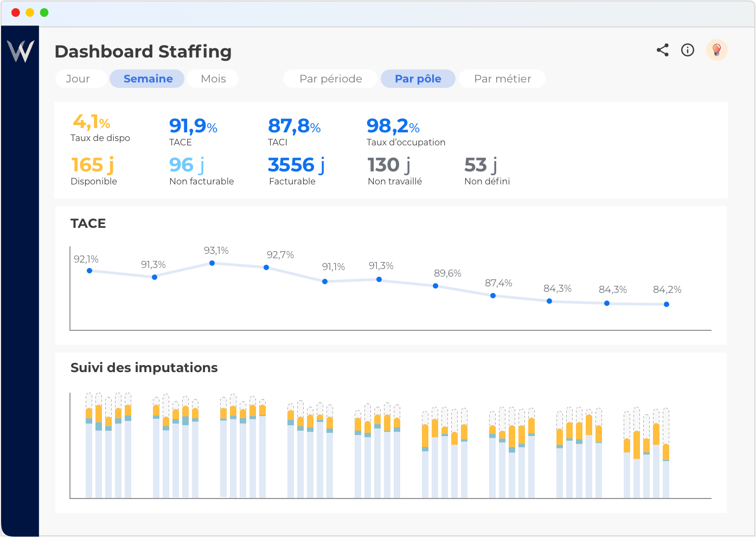756x537 pixels.
Task: Select the Semaine view toggle
Action: [148, 79]
